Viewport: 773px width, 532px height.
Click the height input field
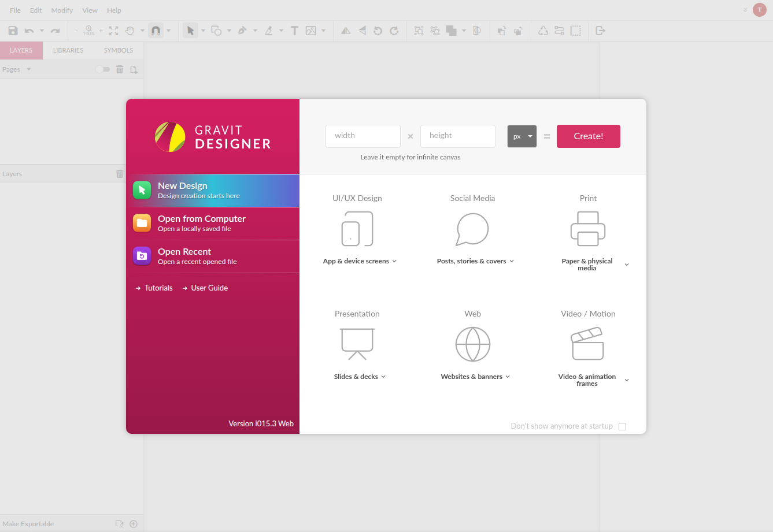coord(458,136)
